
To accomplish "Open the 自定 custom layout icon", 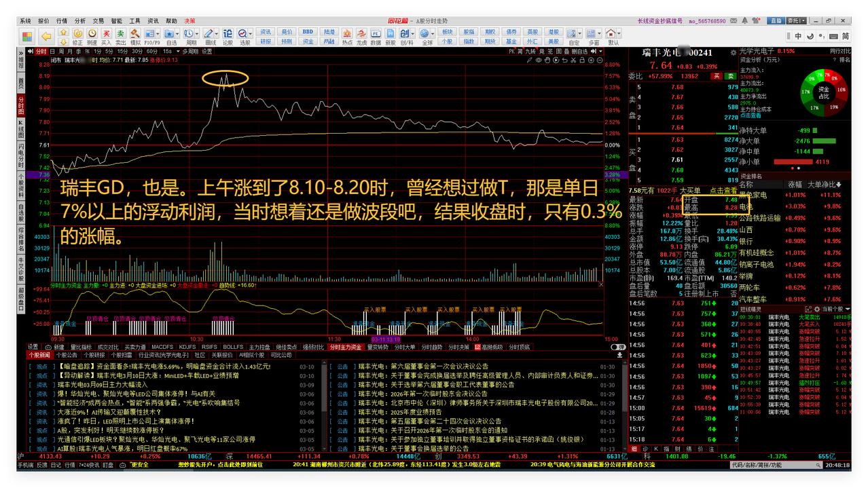I will [x=571, y=33].
